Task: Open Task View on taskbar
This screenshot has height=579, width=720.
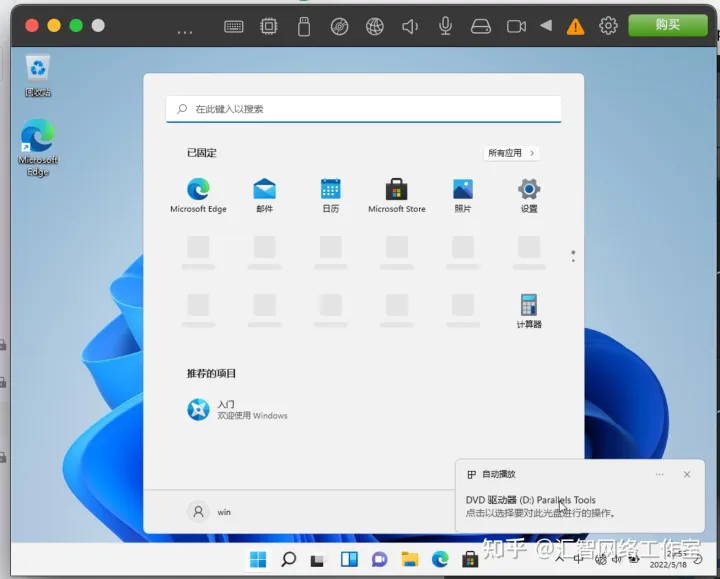Action: coord(317,560)
